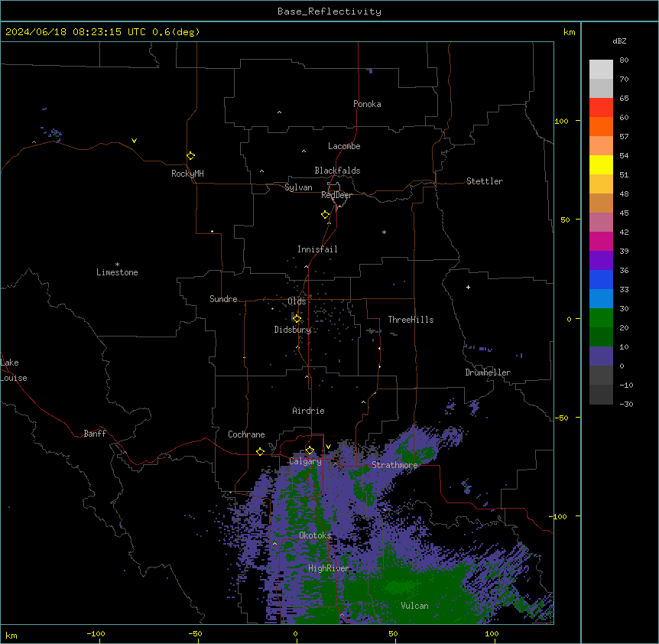Select the yellow diamond marker above the Calgary label

click(310, 450)
